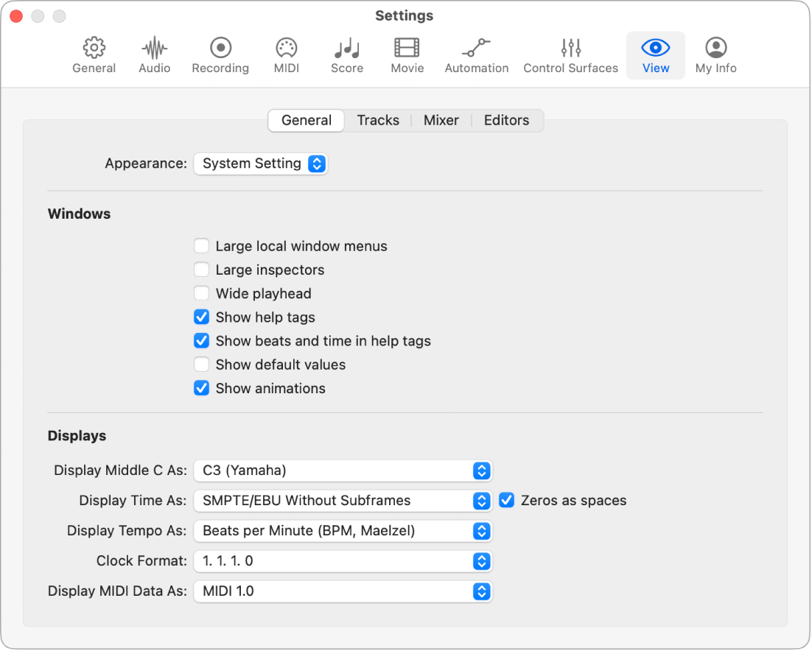Switch to the Mixer tab

(x=441, y=121)
